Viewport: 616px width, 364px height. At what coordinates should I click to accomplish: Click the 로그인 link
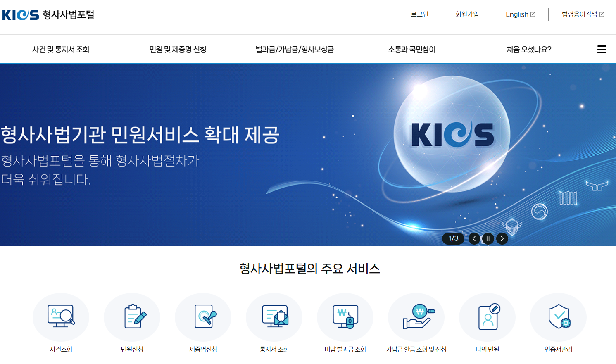[x=419, y=14]
